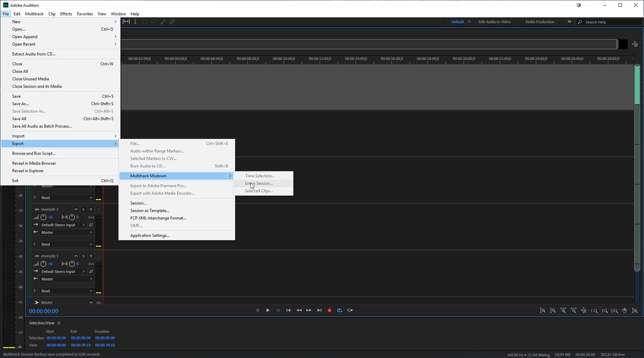Screen dimensions: 644x358
Task: Click the Stop transport button
Action: [x=258, y=310]
